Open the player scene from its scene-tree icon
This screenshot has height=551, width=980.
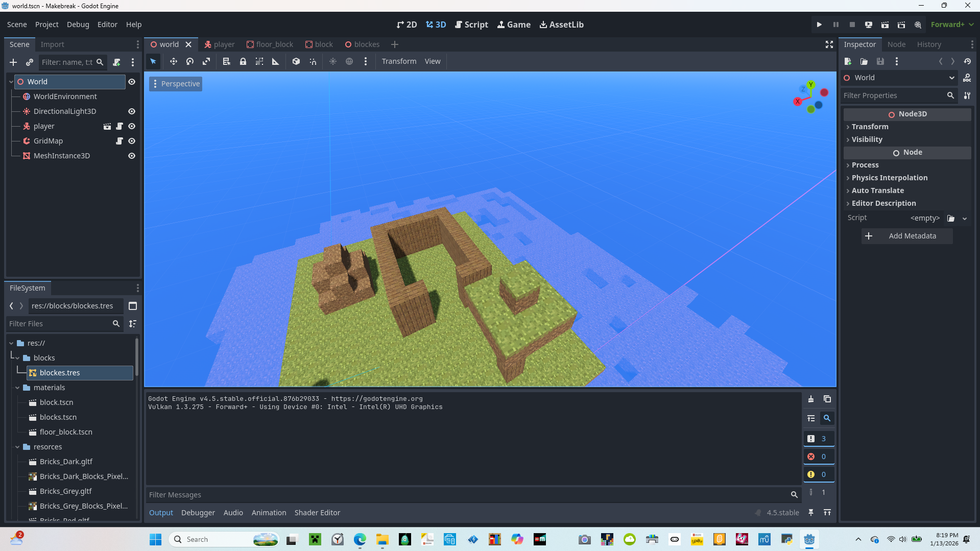pos(107,126)
